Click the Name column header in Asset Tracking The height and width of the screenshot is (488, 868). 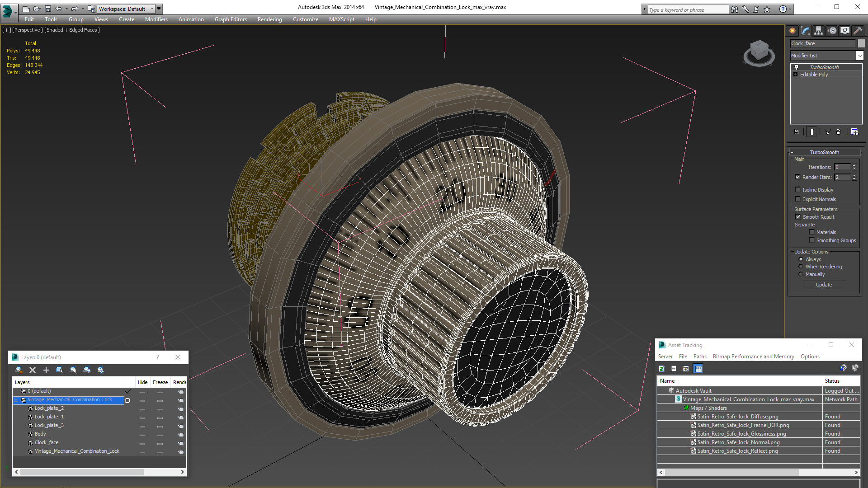pyautogui.click(x=740, y=381)
